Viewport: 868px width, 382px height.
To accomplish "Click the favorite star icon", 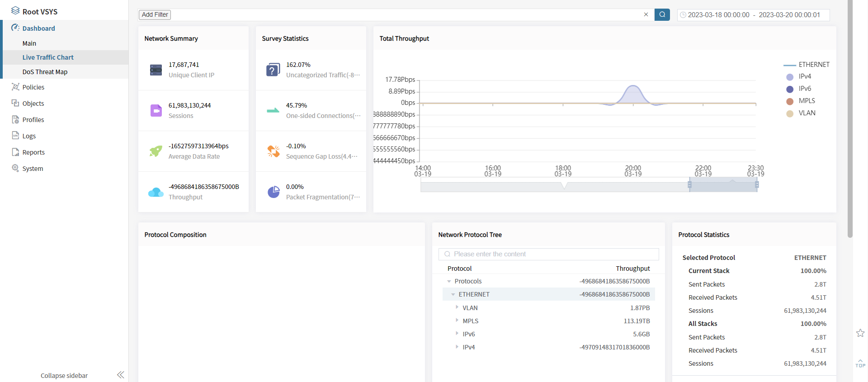I will pyautogui.click(x=860, y=333).
